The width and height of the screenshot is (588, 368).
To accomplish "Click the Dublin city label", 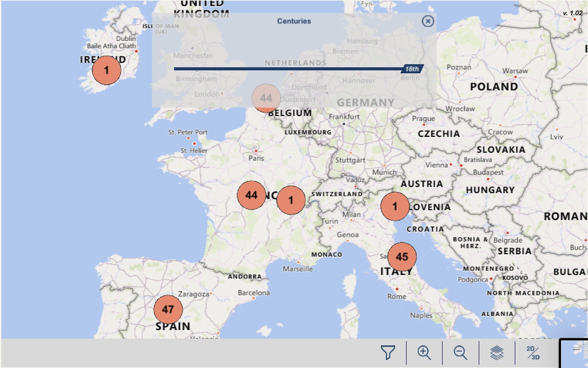I will tap(126, 39).
